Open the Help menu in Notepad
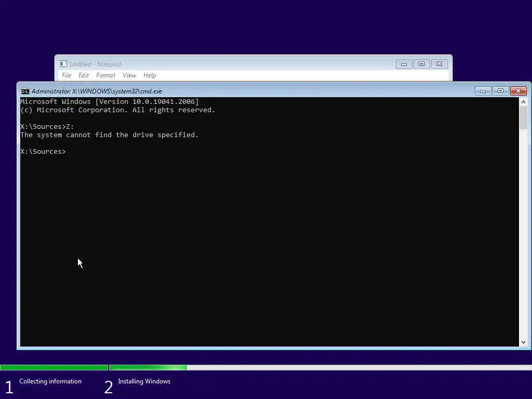This screenshot has height=399, width=532. point(150,75)
